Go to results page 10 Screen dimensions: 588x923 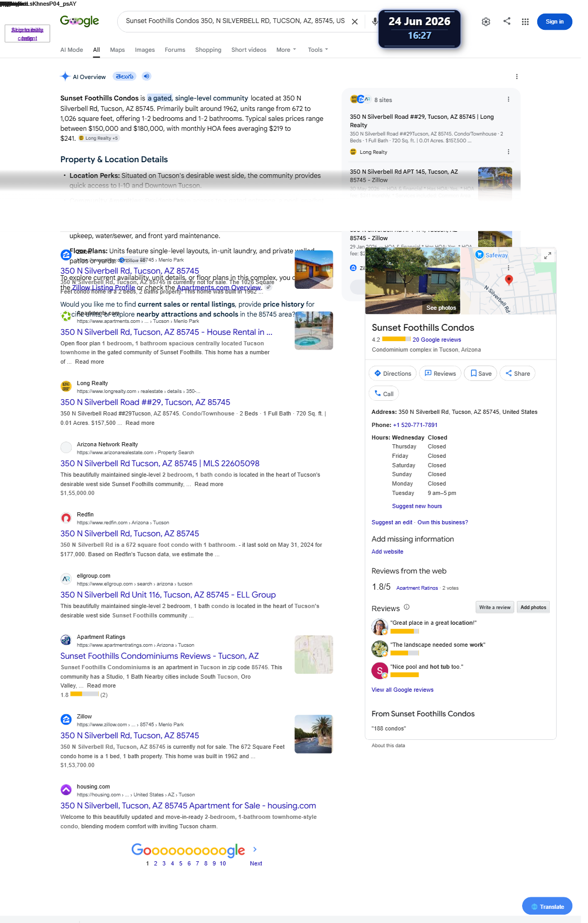[223, 863]
